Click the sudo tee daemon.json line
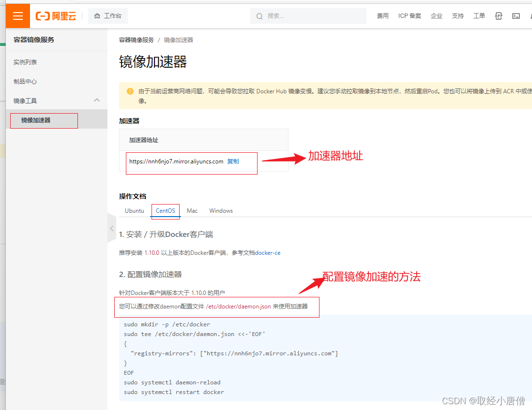Screen dimensions: 532x410 click(195, 334)
